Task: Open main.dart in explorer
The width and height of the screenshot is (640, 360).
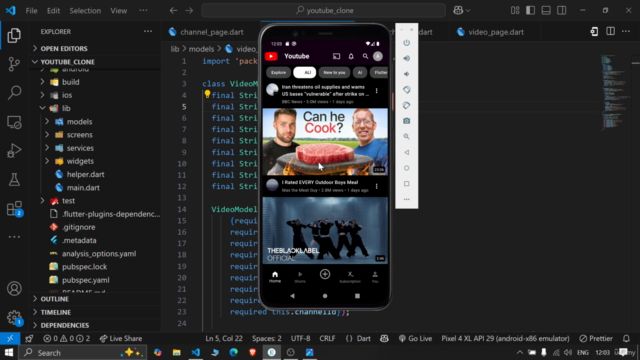Action: click(83, 188)
